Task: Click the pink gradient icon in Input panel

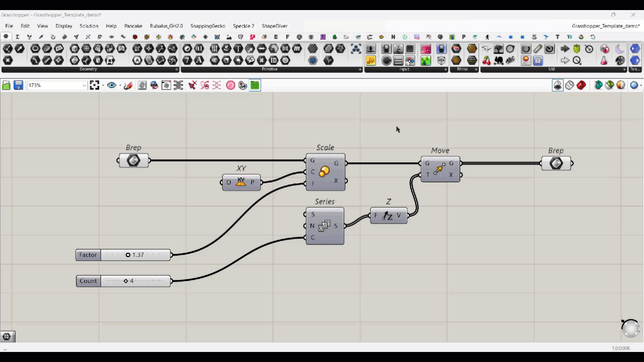Action: tap(426, 49)
